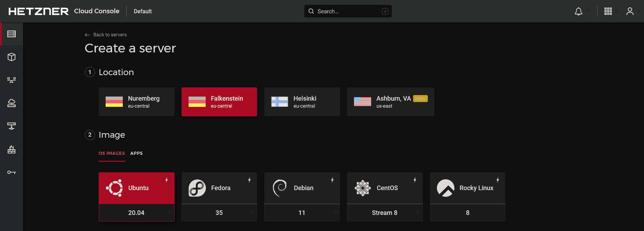This screenshot has height=231, width=644.
Task: Open Networks icon in sidebar
Action: [x=12, y=126]
